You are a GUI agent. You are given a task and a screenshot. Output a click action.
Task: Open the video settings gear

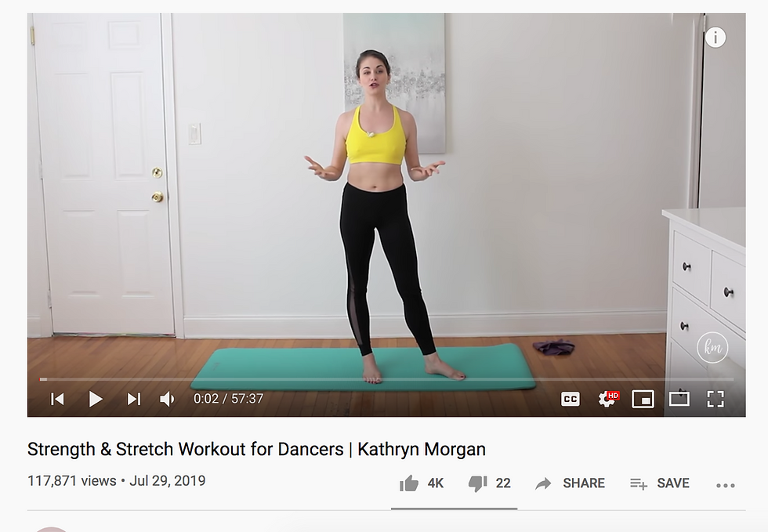[608, 400]
